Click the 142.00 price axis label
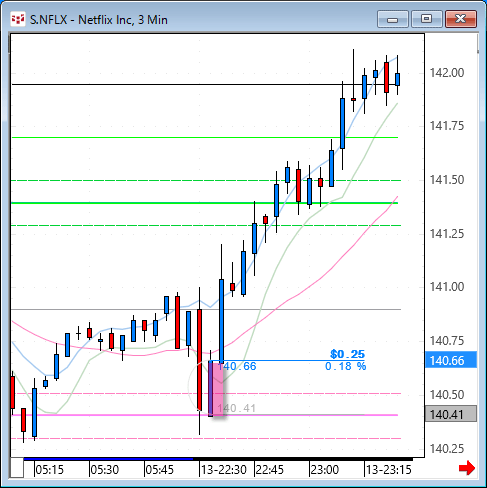The width and height of the screenshot is (487, 488). pyautogui.click(x=447, y=73)
